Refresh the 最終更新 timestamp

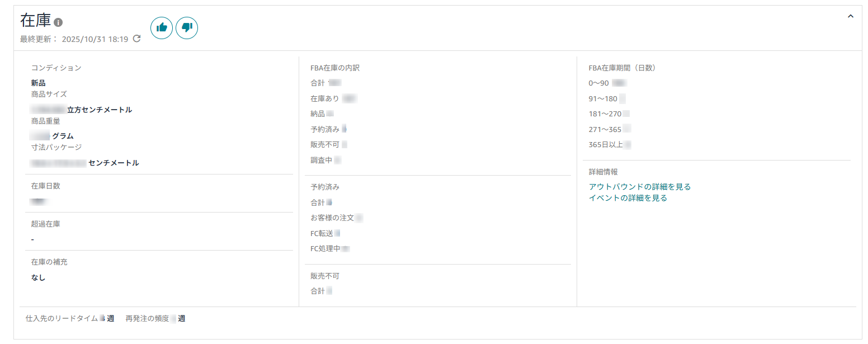pyautogui.click(x=136, y=39)
